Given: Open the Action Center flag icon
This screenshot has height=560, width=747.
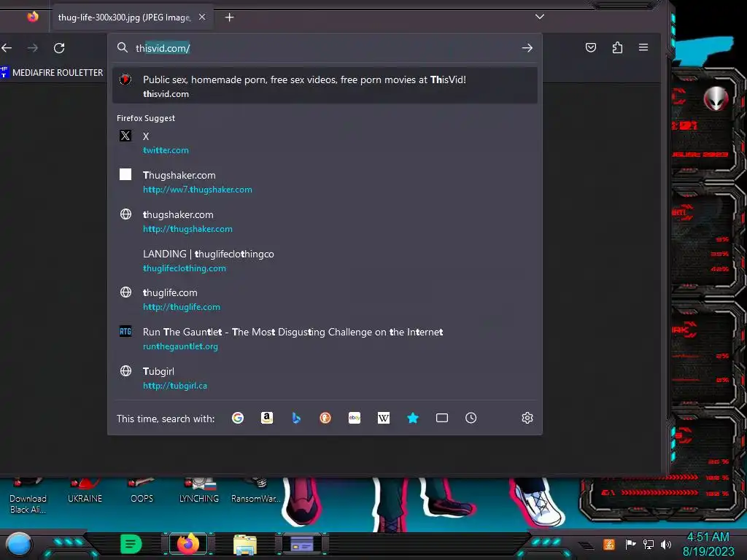Looking at the screenshot, I should click(x=630, y=544).
